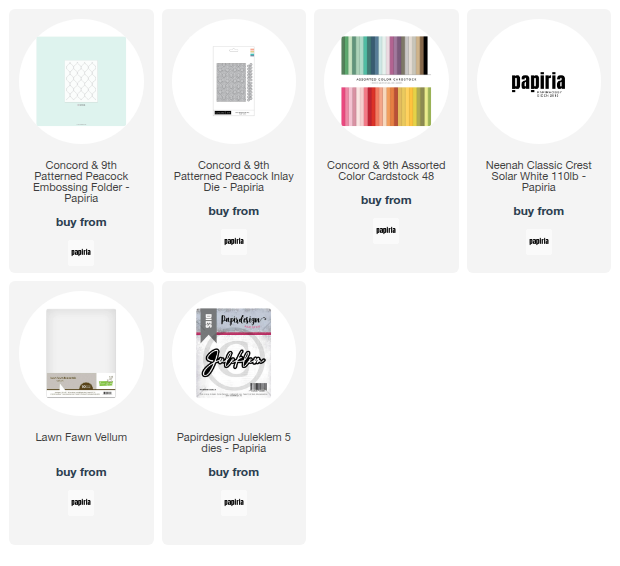Viewport: 620px width, 566px height.
Task: Click "buy from" under Neenah Solar White
Action: (x=538, y=211)
